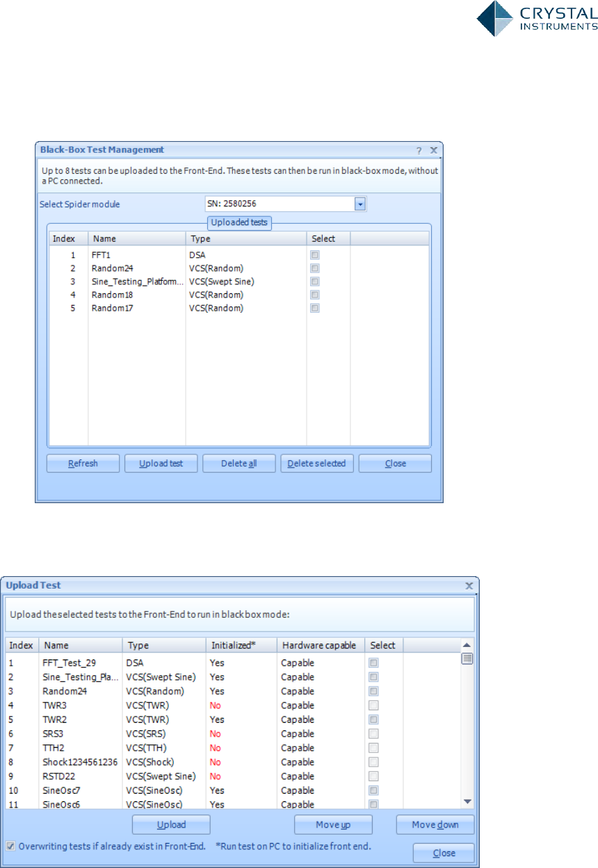Check the SineOsc7 select box
598x868 pixels.
click(373, 790)
